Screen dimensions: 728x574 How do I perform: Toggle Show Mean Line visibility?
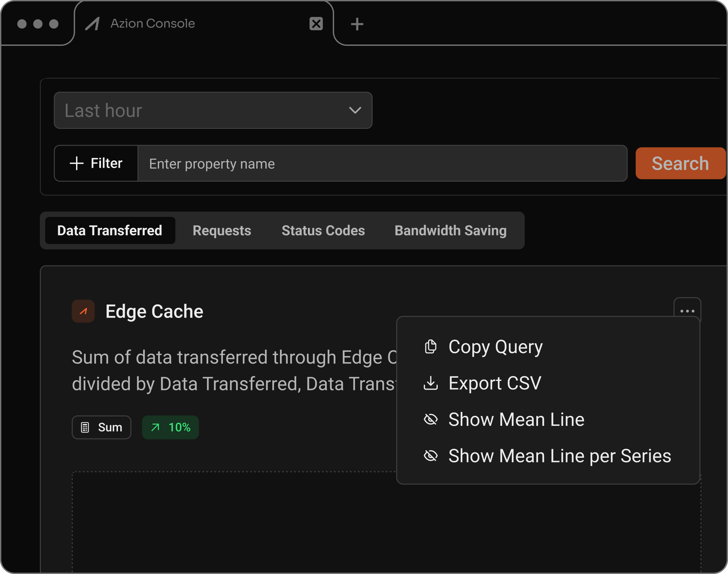coord(516,419)
